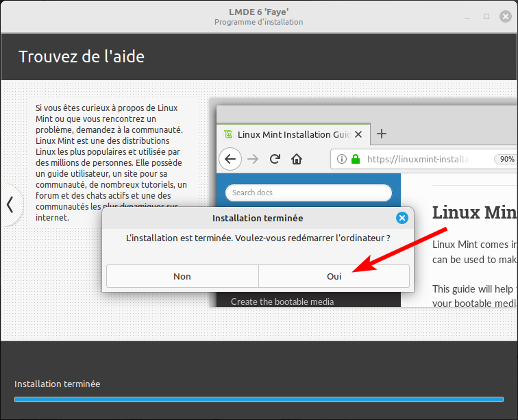
Task: Click the browser forward arrow in slideshow image
Action: click(x=253, y=159)
